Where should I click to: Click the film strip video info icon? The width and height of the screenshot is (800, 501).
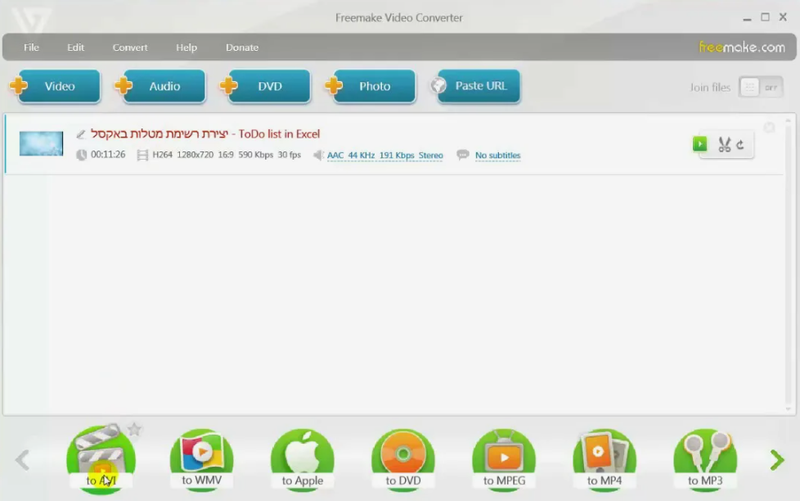pos(142,155)
